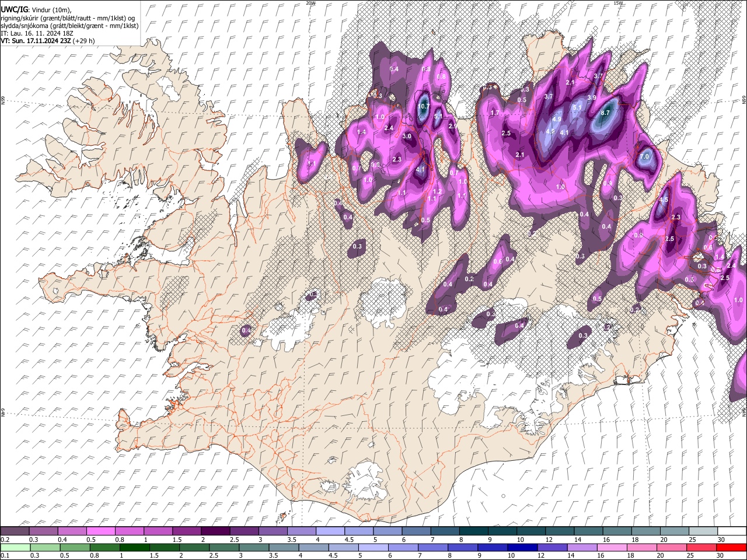Image resolution: width=747 pixels, height=560 pixels.
Task: Click the 8.7 precipitation value on map
Action: [x=605, y=113]
